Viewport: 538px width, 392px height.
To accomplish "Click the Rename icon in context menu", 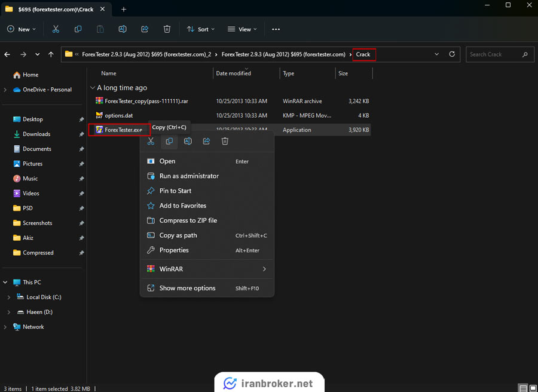I will (188, 141).
